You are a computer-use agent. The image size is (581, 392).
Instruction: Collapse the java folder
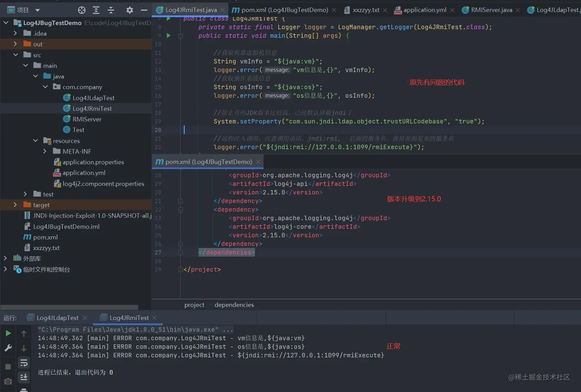[x=35, y=76]
